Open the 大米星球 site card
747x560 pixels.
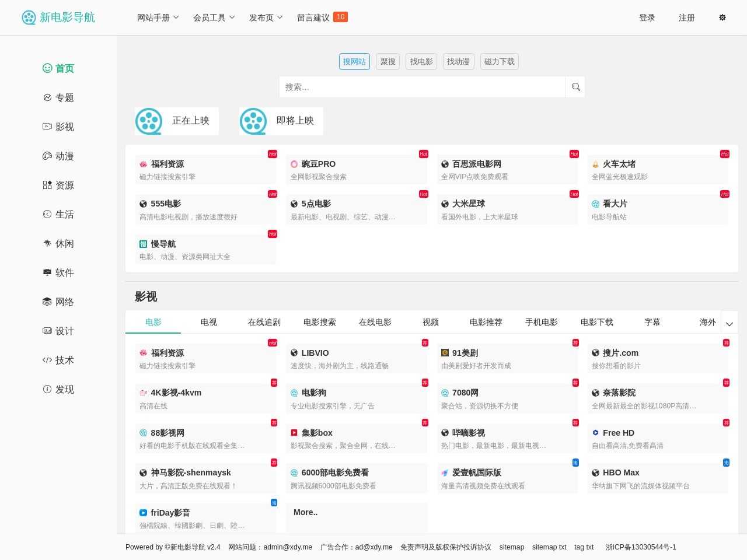pos(508,209)
